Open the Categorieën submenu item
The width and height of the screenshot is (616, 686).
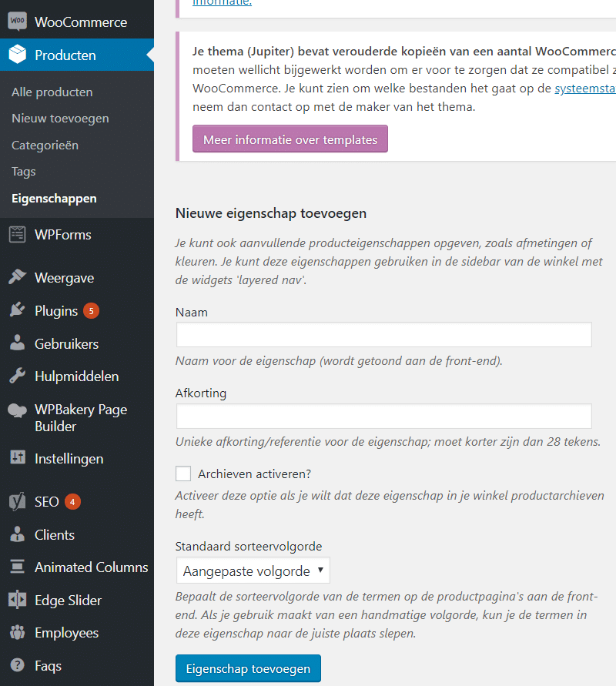(x=45, y=146)
